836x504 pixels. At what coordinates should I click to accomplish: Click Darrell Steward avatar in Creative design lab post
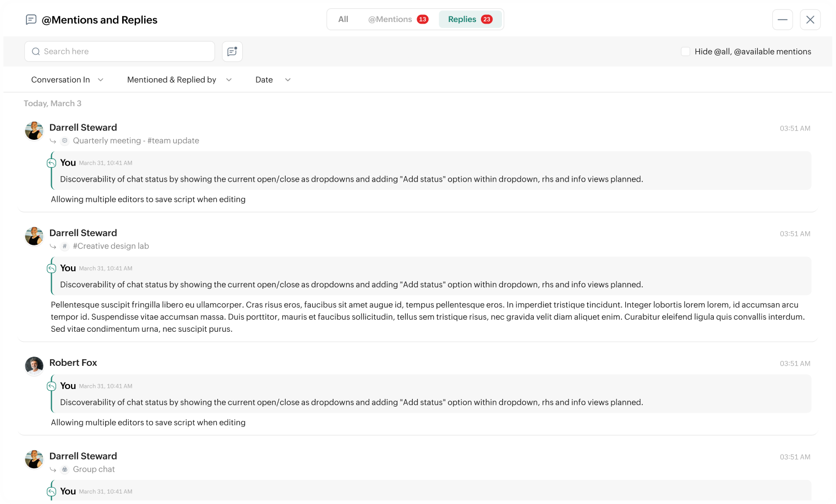[x=34, y=236]
